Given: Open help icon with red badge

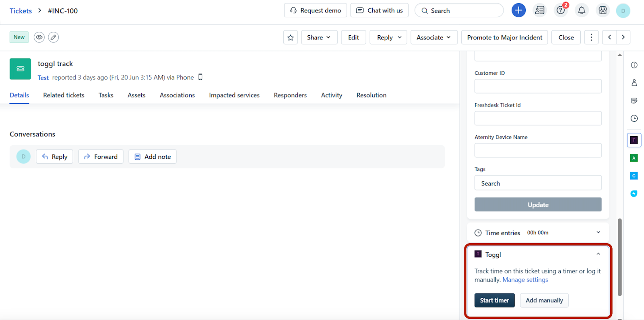Looking at the screenshot, I should (x=561, y=10).
